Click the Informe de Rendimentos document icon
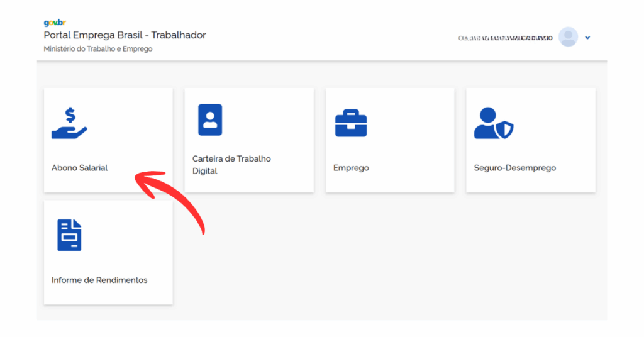This screenshot has height=337, width=644. pyautogui.click(x=69, y=235)
